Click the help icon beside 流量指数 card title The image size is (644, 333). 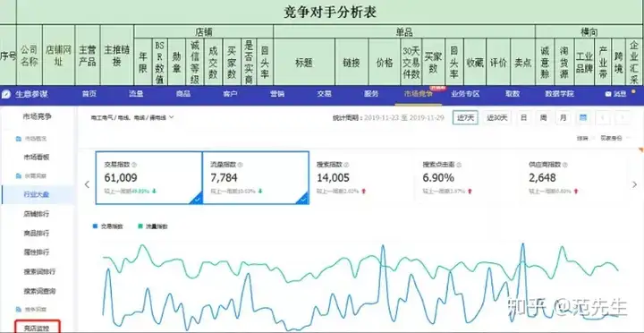[241, 165]
